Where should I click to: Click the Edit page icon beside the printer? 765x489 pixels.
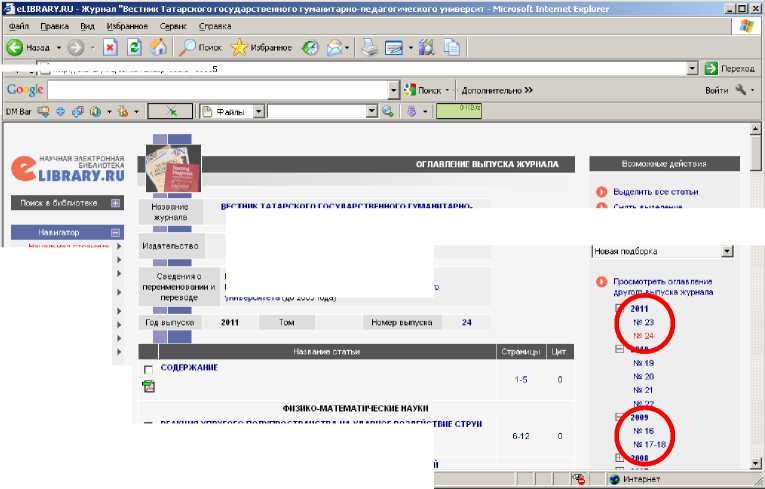[x=394, y=48]
